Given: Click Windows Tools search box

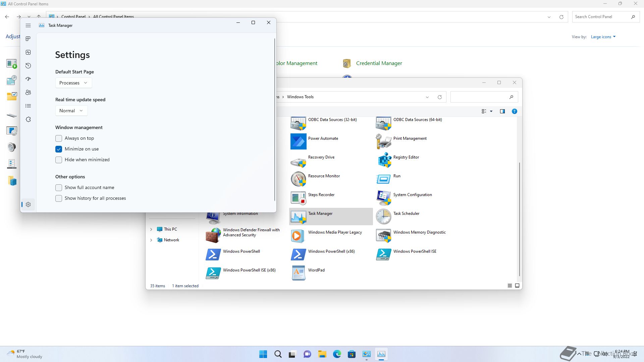Looking at the screenshot, I should (x=484, y=97).
